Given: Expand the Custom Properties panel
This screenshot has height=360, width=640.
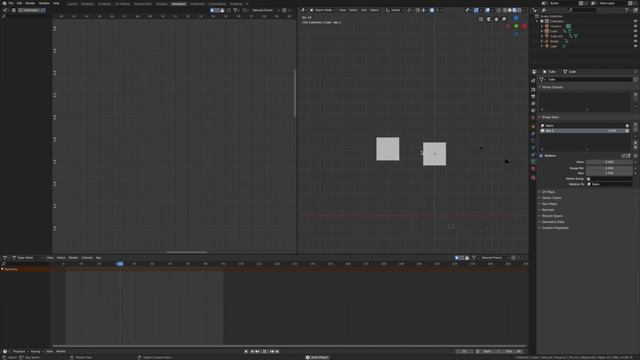Looking at the screenshot, I should pos(554,228).
